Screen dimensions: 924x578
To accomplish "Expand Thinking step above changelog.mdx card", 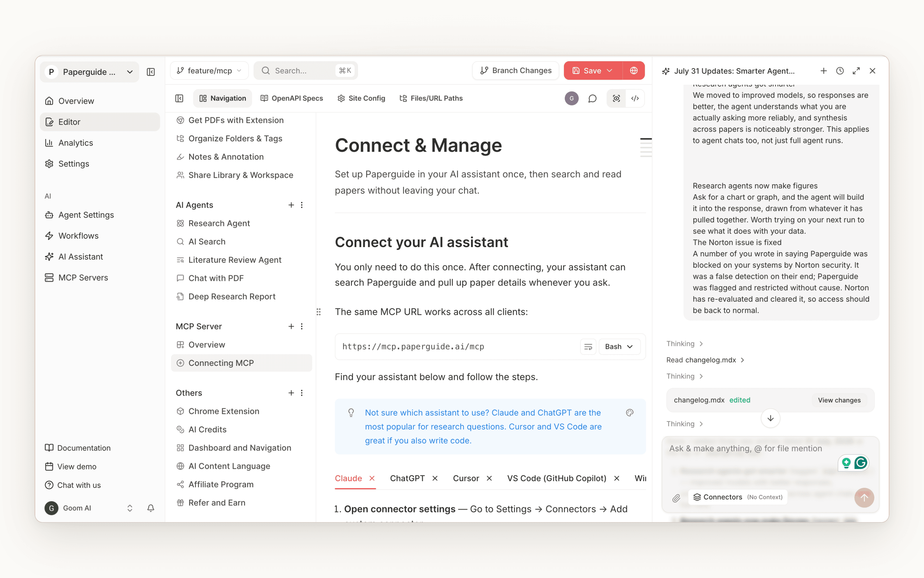I will tap(685, 376).
